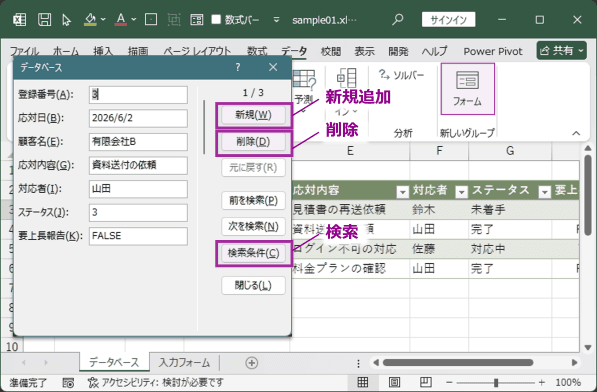Open the Power Pivot tab
597x392 pixels.
[x=493, y=51]
